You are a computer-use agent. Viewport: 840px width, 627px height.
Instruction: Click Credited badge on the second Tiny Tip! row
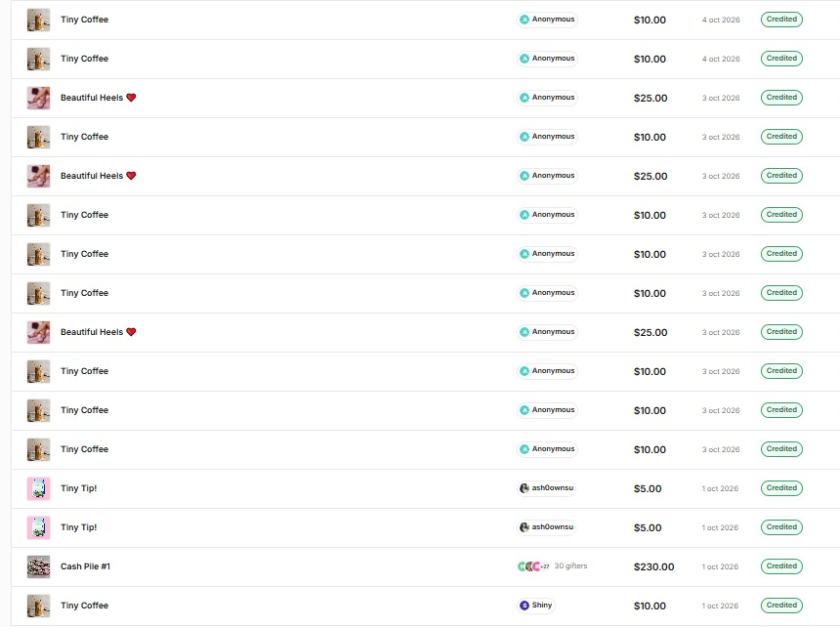781,526
